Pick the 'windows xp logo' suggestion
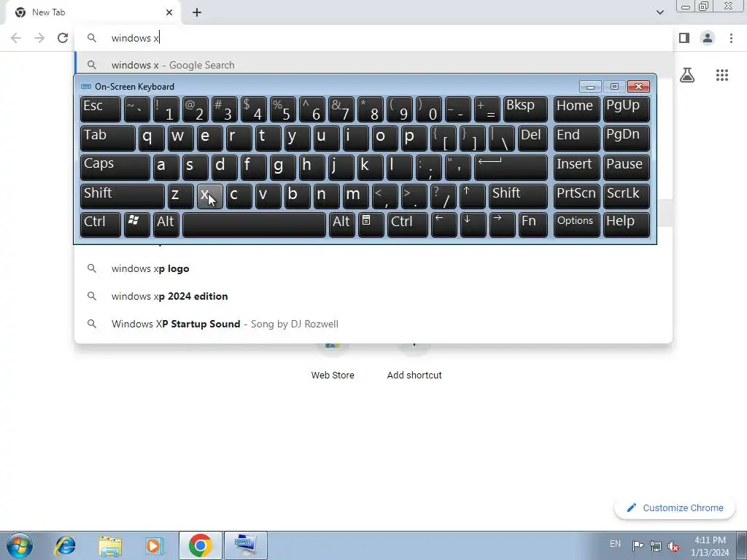 point(373,268)
